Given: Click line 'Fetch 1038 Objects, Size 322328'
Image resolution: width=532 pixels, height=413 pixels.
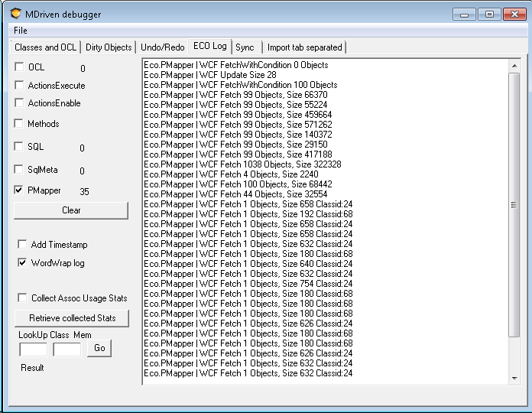Looking at the screenshot, I should (x=242, y=164).
